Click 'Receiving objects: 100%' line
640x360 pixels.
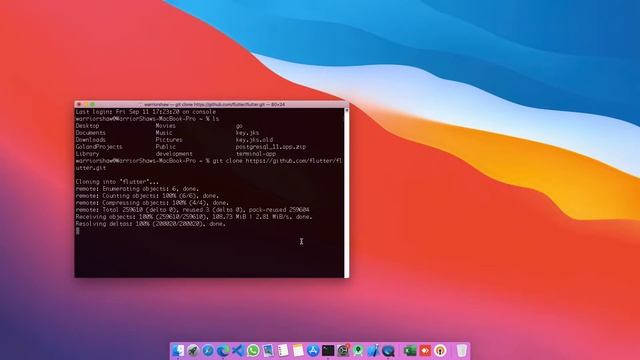(x=194, y=217)
